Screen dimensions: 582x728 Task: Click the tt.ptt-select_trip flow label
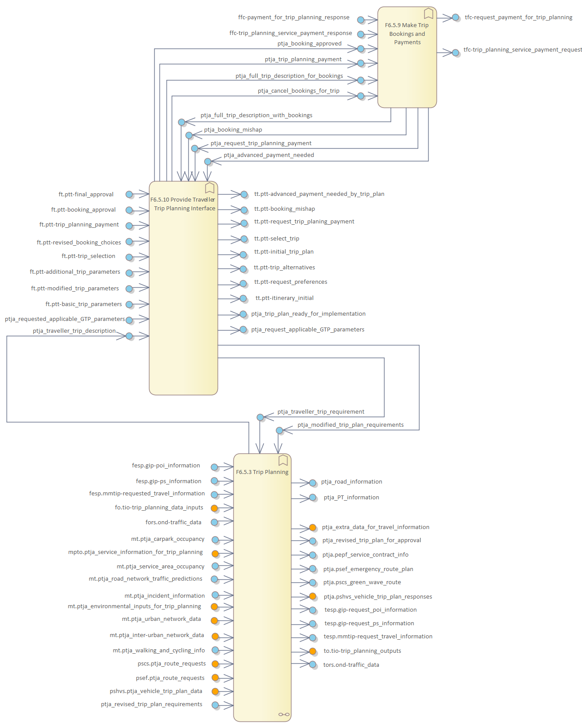(x=277, y=239)
